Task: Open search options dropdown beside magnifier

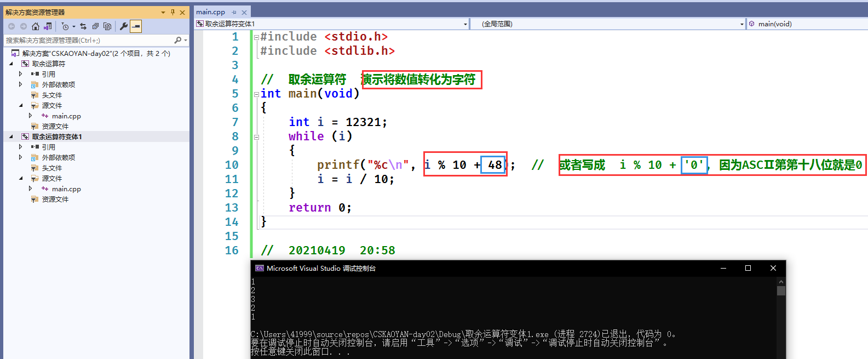Action: [186, 40]
